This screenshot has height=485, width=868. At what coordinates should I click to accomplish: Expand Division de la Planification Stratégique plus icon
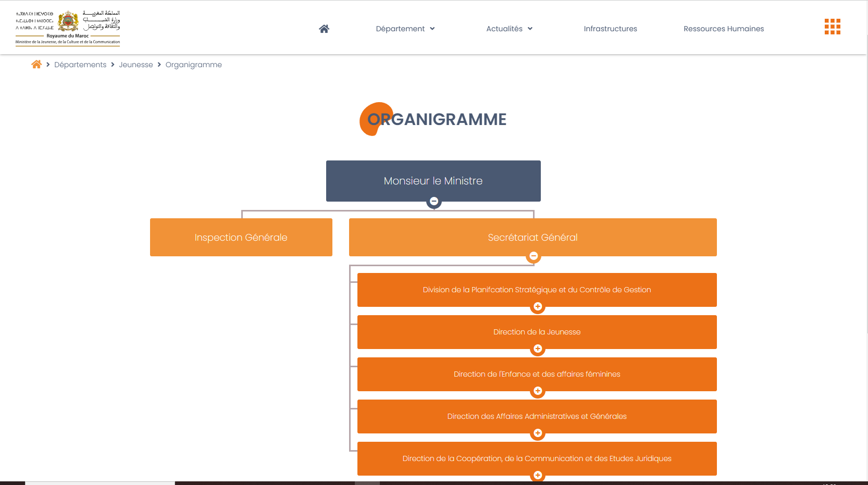coord(538,306)
